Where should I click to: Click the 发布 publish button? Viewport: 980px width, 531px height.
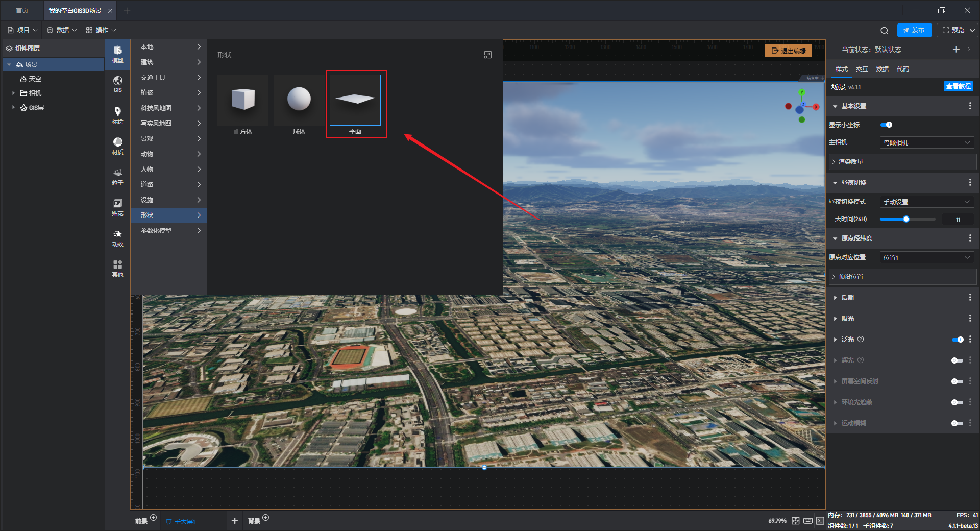[914, 30]
